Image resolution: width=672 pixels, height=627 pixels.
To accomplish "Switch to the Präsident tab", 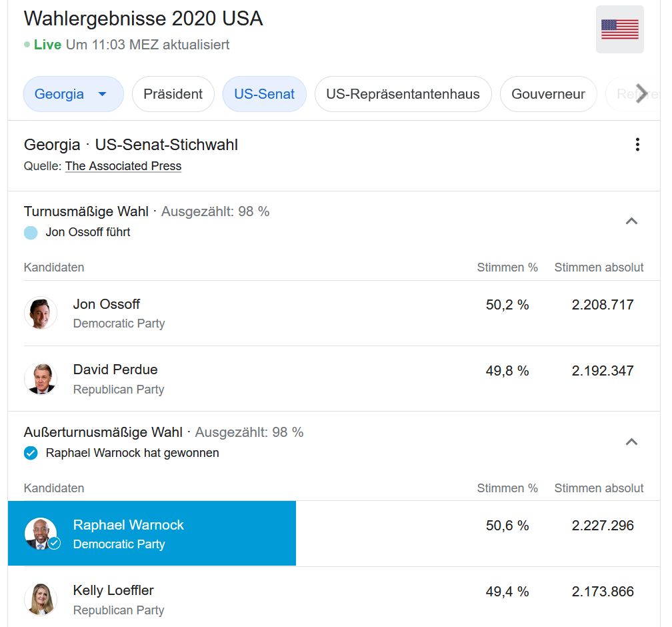I will click(x=173, y=94).
